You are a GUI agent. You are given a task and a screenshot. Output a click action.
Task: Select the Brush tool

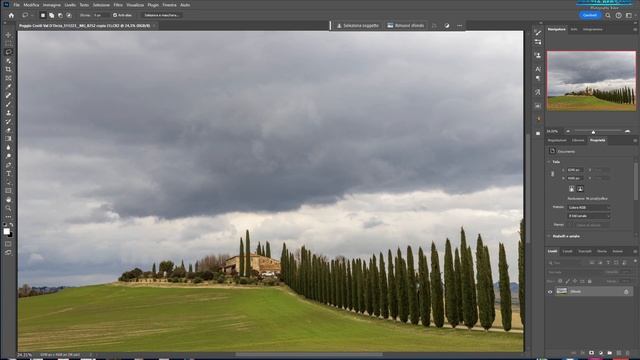(x=8, y=104)
